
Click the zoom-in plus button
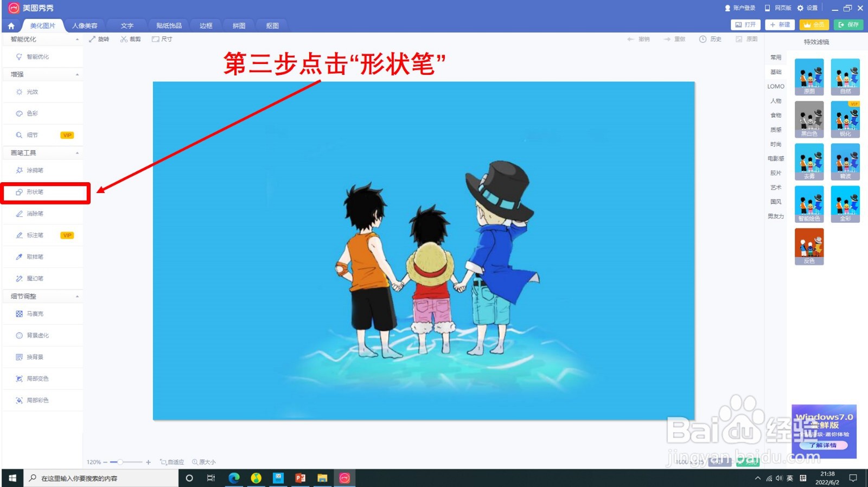(x=148, y=462)
